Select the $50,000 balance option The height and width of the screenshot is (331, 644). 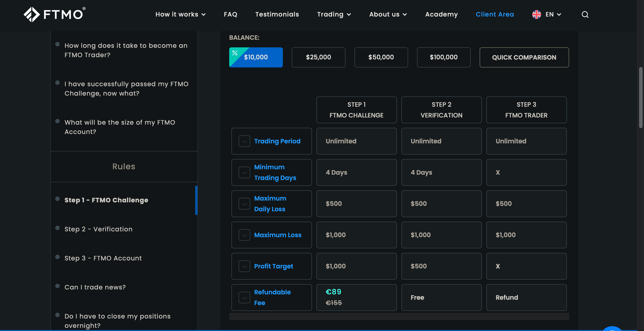tap(381, 57)
